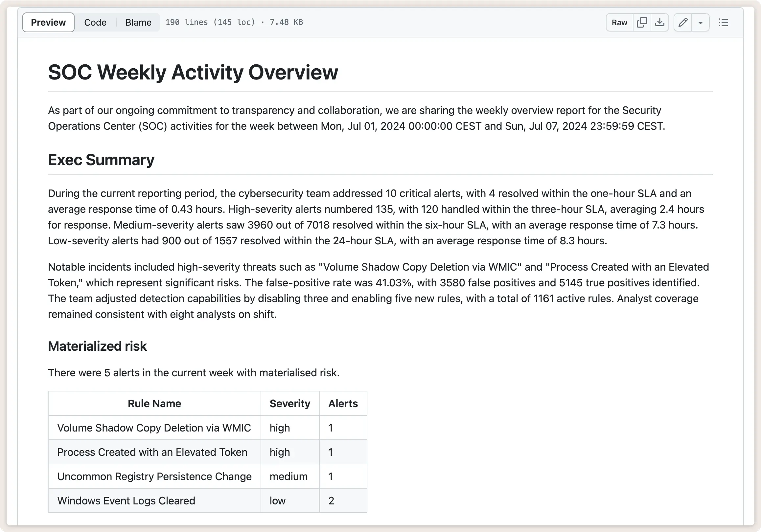Select the Alerts column header
The height and width of the screenshot is (532, 761).
343,404
